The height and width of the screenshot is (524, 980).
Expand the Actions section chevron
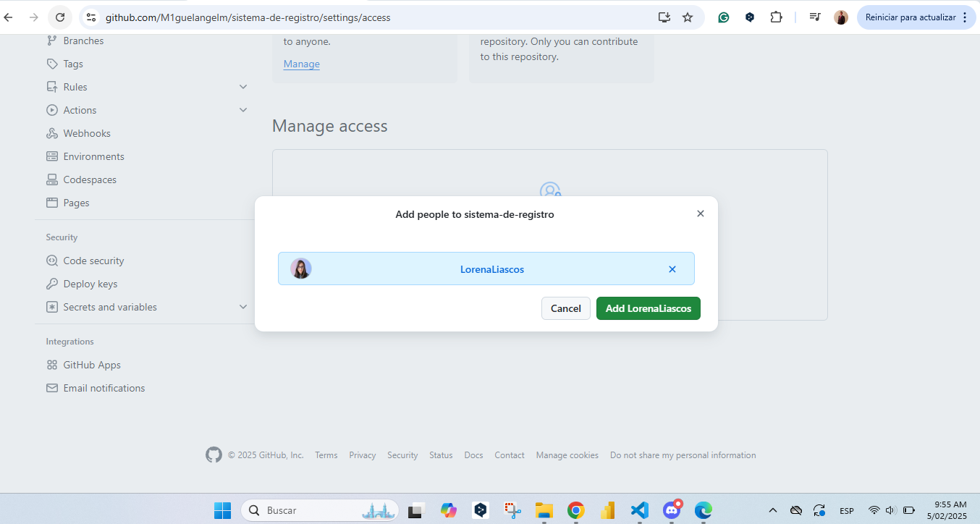click(x=243, y=110)
